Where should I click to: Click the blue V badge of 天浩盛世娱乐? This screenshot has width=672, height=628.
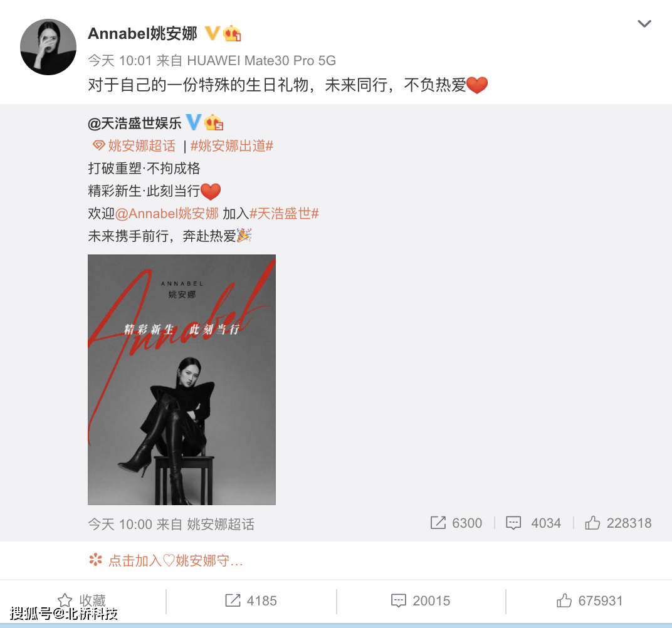(193, 122)
